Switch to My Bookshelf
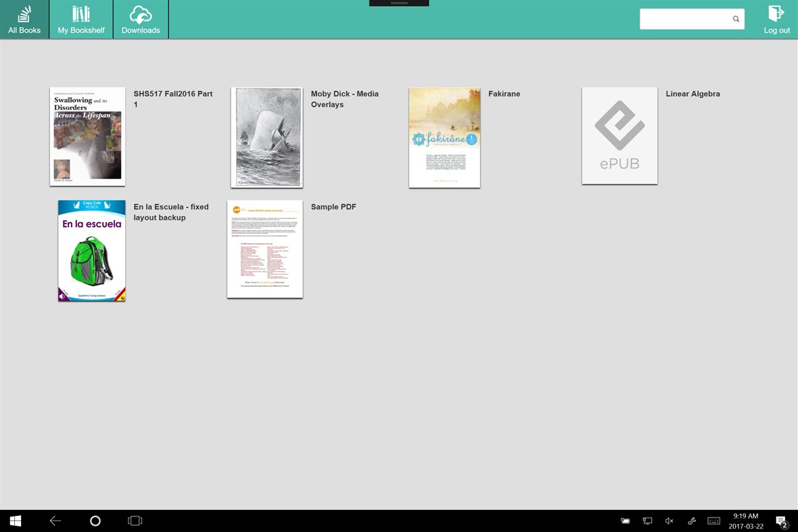The width and height of the screenshot is (798, 532). 80,18
